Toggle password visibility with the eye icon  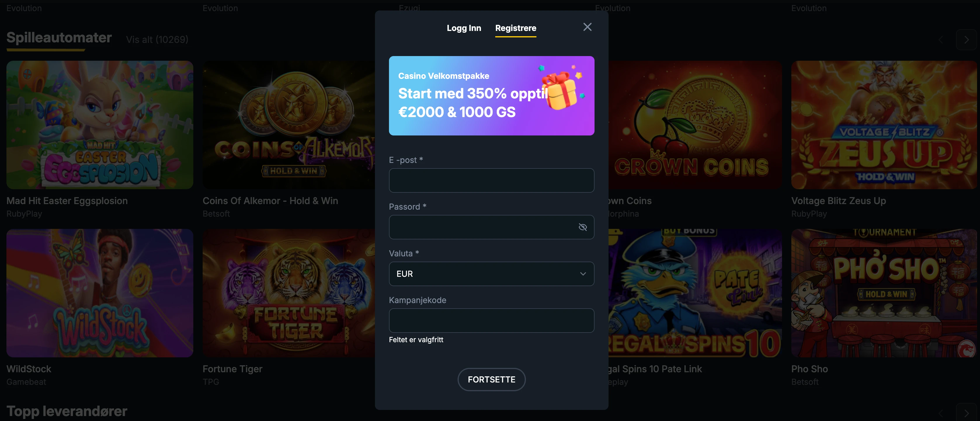tap(583, 227)
